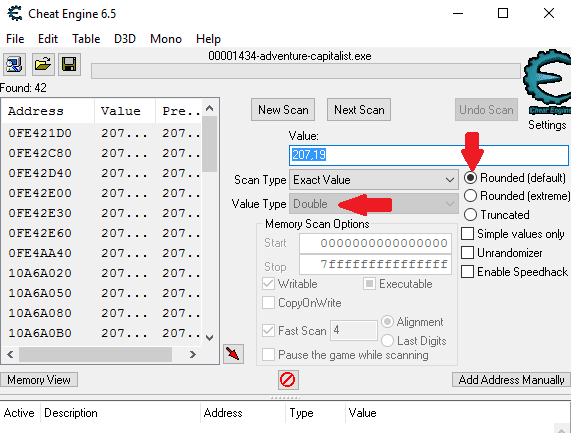Click the horizontal scrollbar left arrow
Image resolution: width=571 pixels, height=433 pixels.
click(x=10, y=354)
